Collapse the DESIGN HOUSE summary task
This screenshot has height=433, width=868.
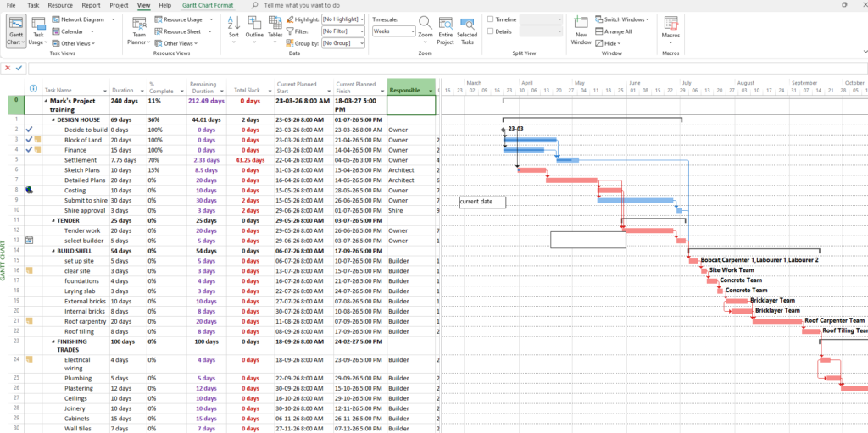click(x=53, y=119)
